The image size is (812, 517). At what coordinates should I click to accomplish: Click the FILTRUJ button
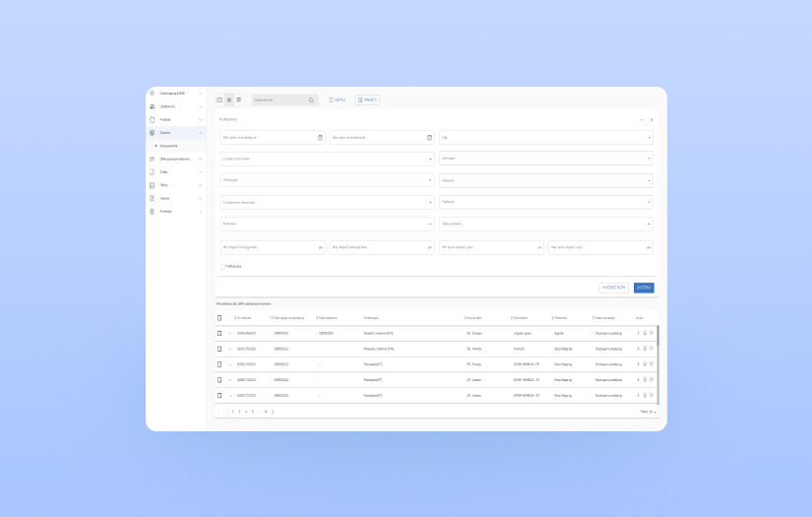click(338, 100)
